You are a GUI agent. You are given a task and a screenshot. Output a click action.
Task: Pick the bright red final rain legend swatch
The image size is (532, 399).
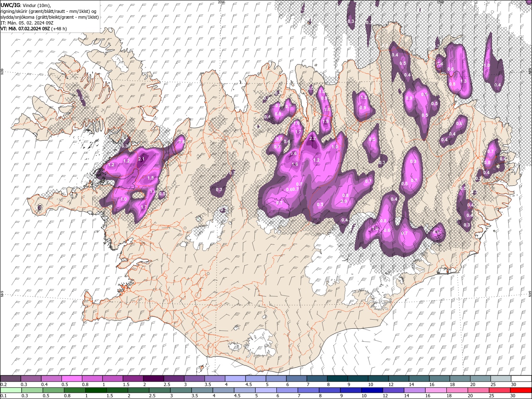click(x=521, y=390)
